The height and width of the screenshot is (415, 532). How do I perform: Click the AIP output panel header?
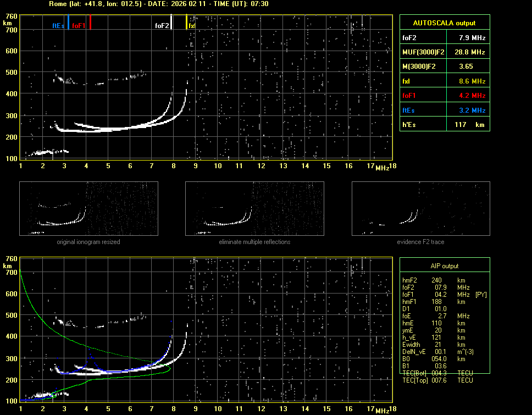click(444, 266)
